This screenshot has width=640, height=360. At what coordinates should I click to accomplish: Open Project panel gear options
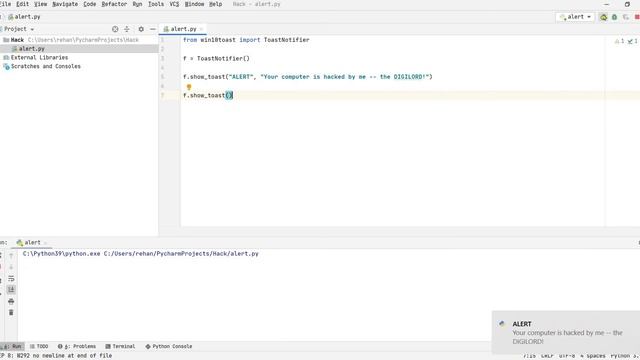(141, 29)
